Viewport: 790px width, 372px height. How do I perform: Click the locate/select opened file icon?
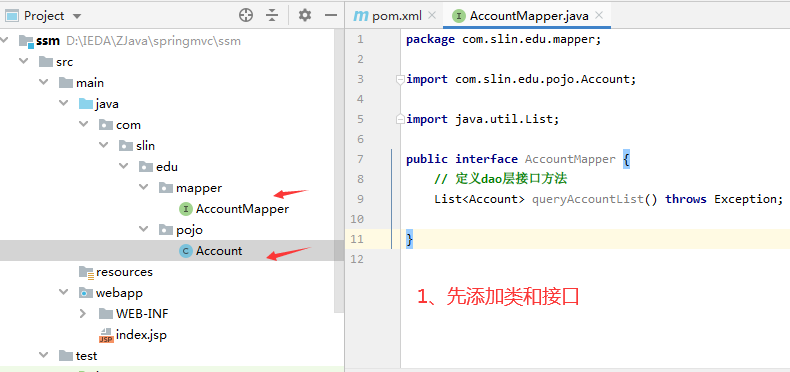pyautogui.click(x=245, y=16)
